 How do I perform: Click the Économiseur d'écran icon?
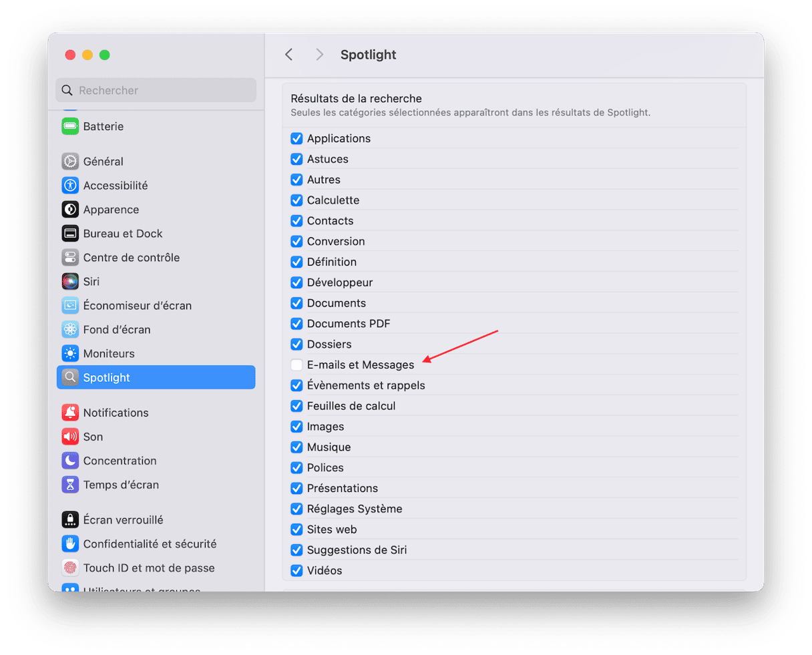click(x=70, y=306)
